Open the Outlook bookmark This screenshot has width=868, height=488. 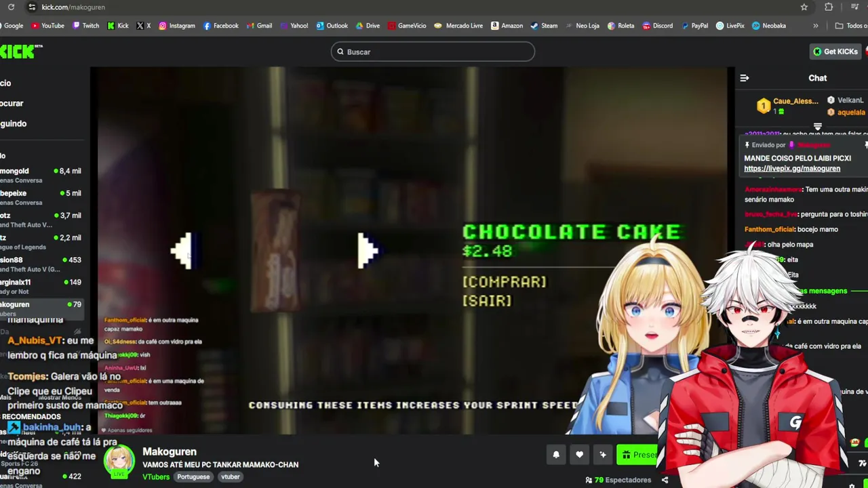(x=332, y=26)
